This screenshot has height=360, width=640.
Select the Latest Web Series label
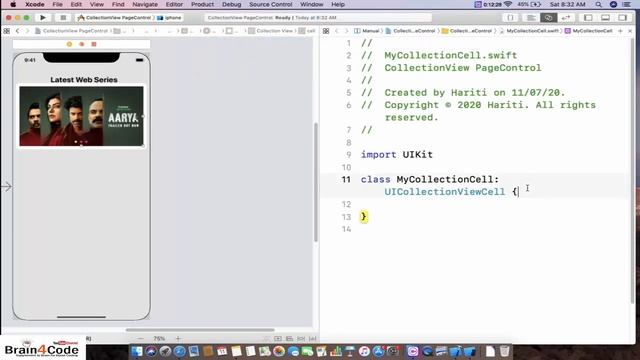click(x=84, y=80)
